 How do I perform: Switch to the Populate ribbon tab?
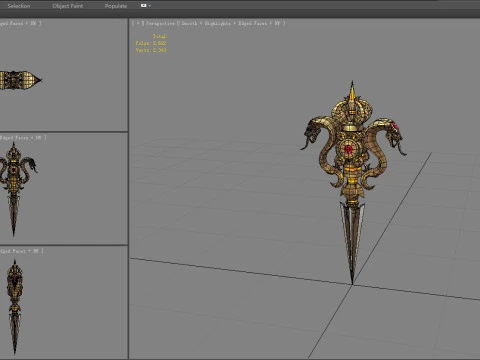coord(116,6)
